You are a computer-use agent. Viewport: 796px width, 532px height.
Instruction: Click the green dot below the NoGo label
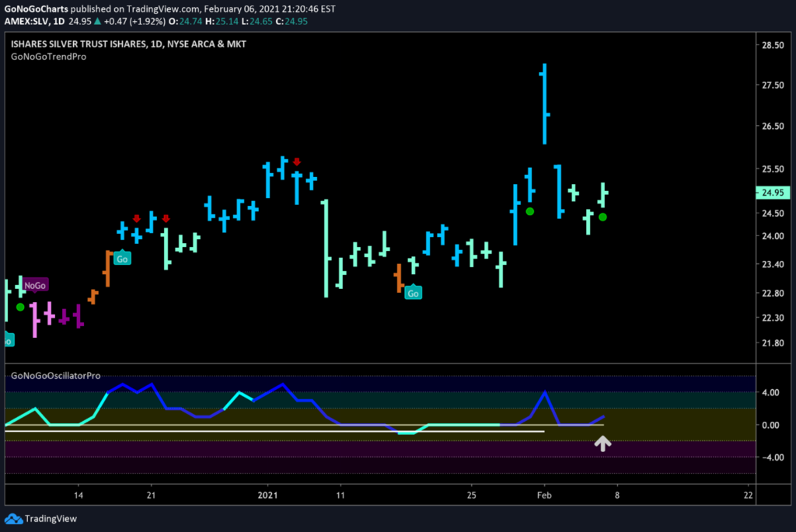[20, 308]
